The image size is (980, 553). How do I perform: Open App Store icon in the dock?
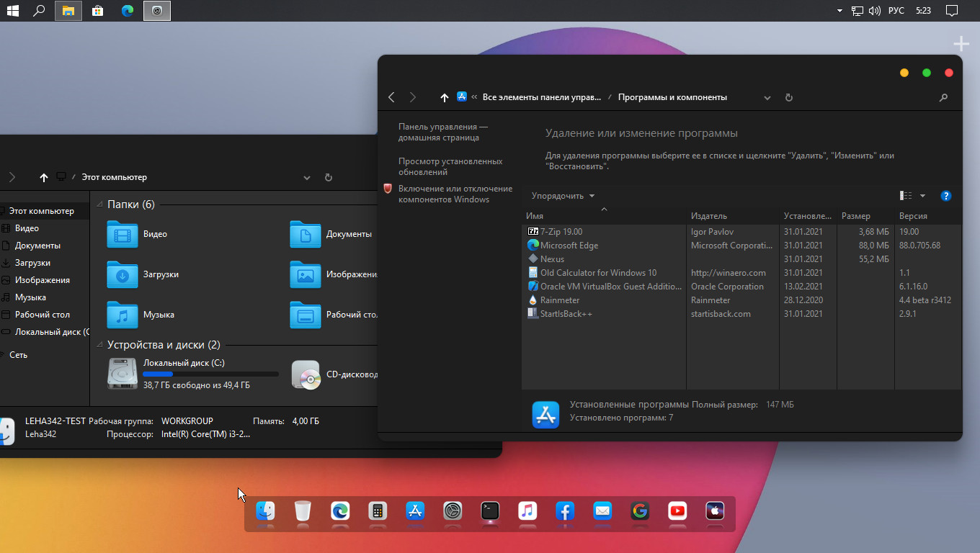pos(415,511)
